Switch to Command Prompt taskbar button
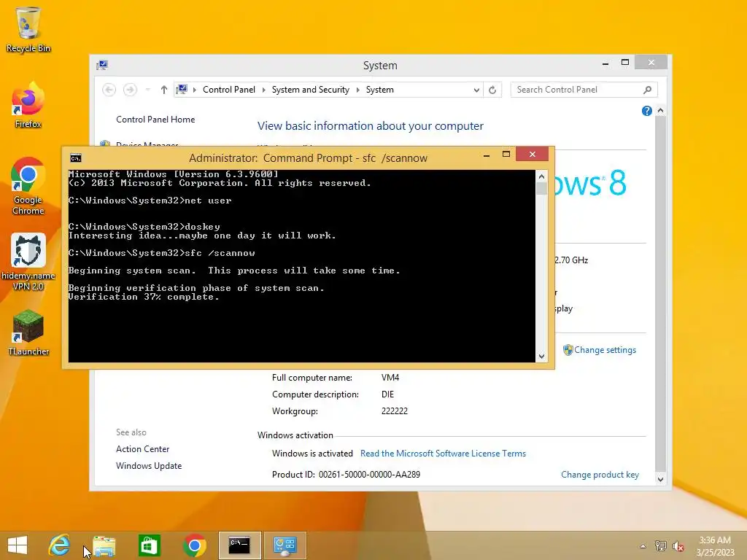Image resolution: width=747 pixels, height=560 pixels. click(x=239, y=545)
